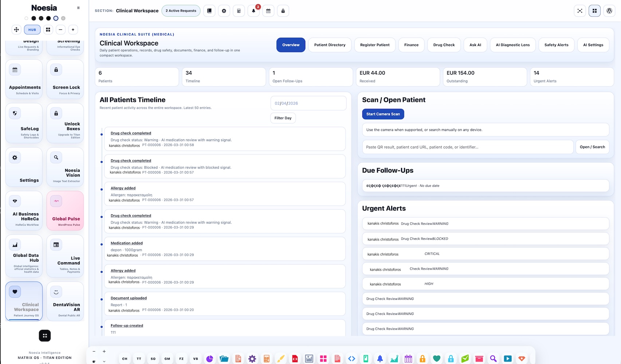This screenshot has width=621, height=364.
Task: Click the padlock icon in the section header
Action: (x=283, y=11)
